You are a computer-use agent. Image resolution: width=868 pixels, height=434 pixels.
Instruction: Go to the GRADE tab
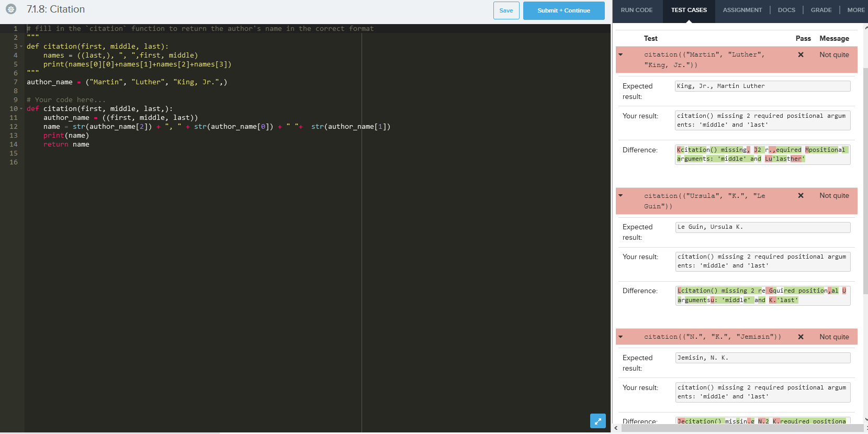[821, 10]
